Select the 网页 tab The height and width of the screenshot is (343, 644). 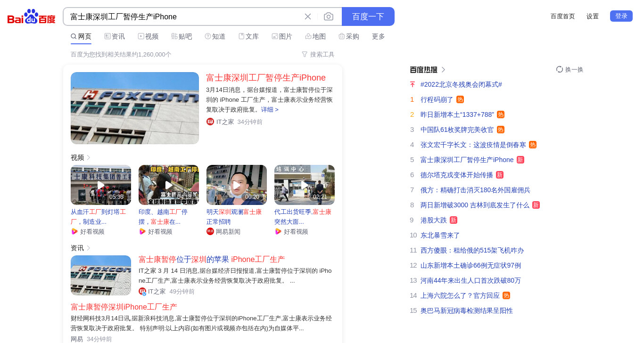pos(81,36)
